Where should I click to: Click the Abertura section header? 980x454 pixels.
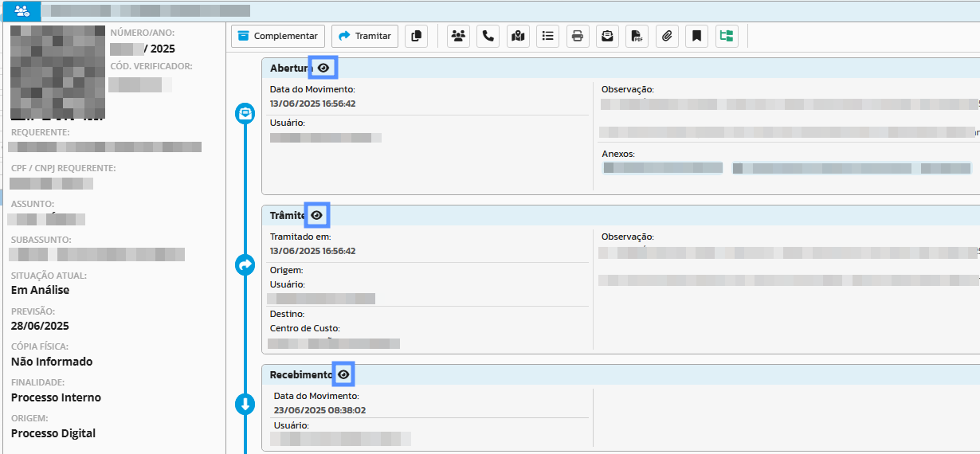point(621,68)
